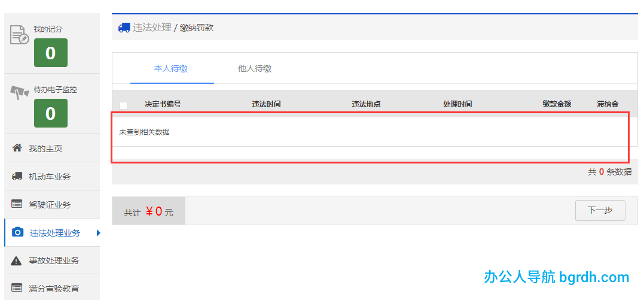The width and height of the screenshot is (644, 300).
Task: Open the green 我的记分 score box
Action: [50, 53]
